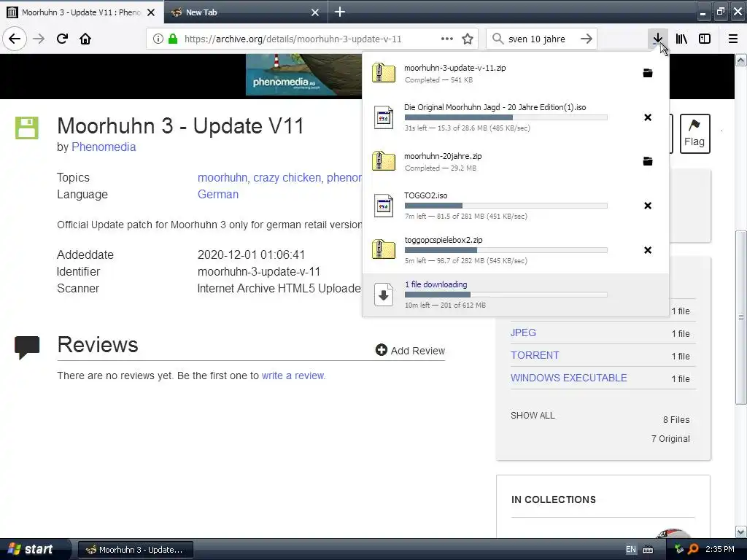
Task: Click the magnifier system tray icon
Action: click(x=694, y=549)
